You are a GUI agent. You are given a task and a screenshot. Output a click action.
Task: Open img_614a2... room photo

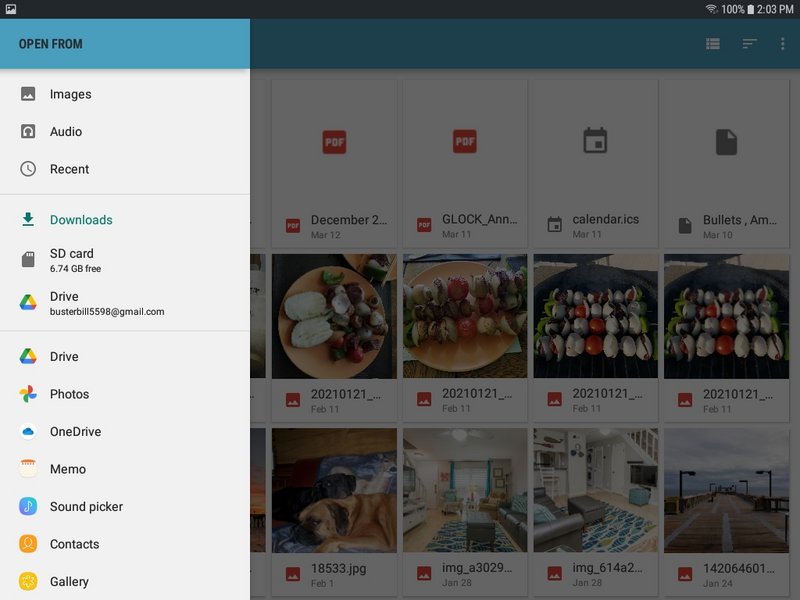[595, 512]
